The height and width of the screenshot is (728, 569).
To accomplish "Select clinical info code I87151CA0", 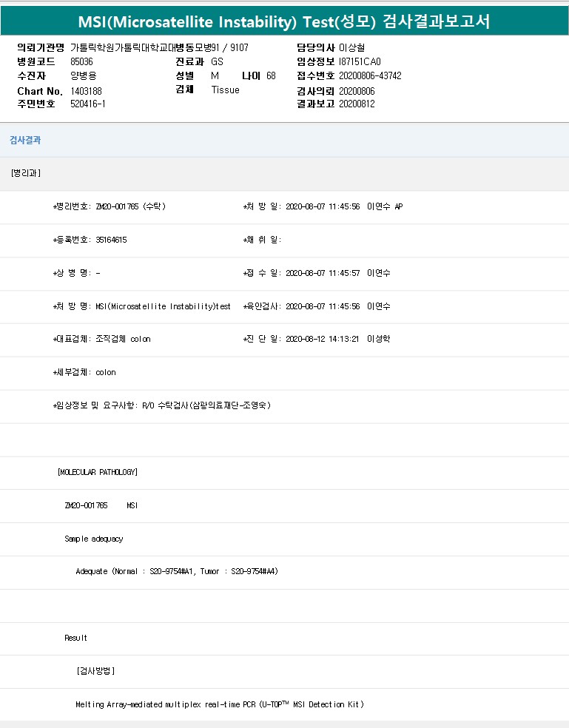I will pyautogui.click(x=360, y=61).
